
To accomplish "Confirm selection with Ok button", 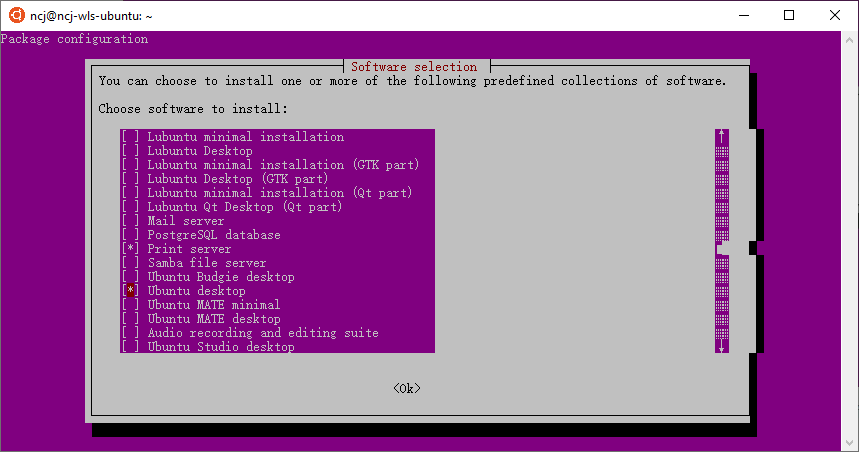I will 406,388.
